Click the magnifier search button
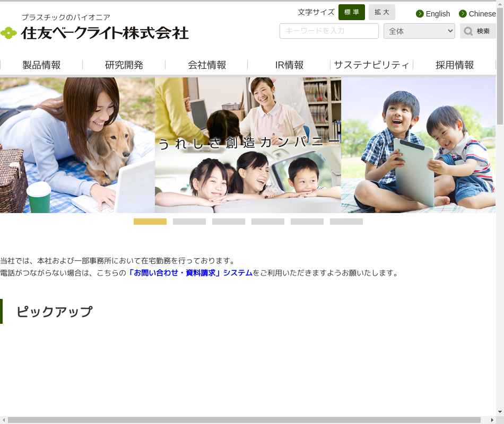 [x=477, y=31]
